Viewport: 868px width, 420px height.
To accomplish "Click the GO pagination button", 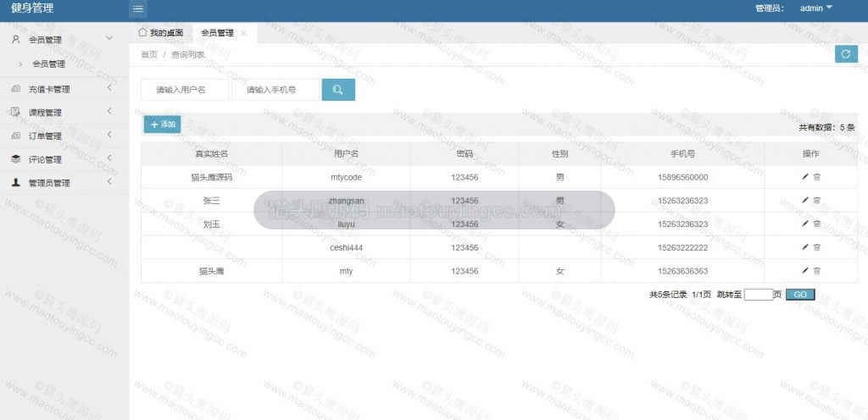I will tap(800, 295).
